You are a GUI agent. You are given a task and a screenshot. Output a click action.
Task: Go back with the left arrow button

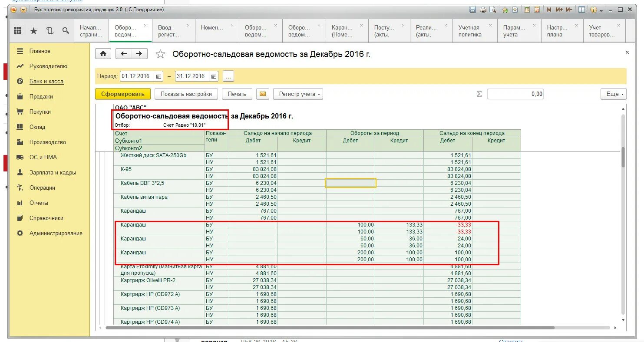(124, 54)
